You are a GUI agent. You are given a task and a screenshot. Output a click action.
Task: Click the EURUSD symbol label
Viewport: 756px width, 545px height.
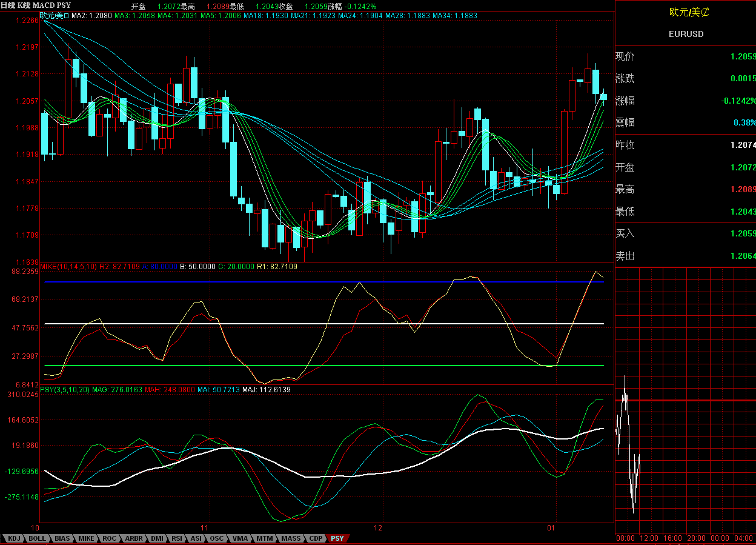(686, 34)
